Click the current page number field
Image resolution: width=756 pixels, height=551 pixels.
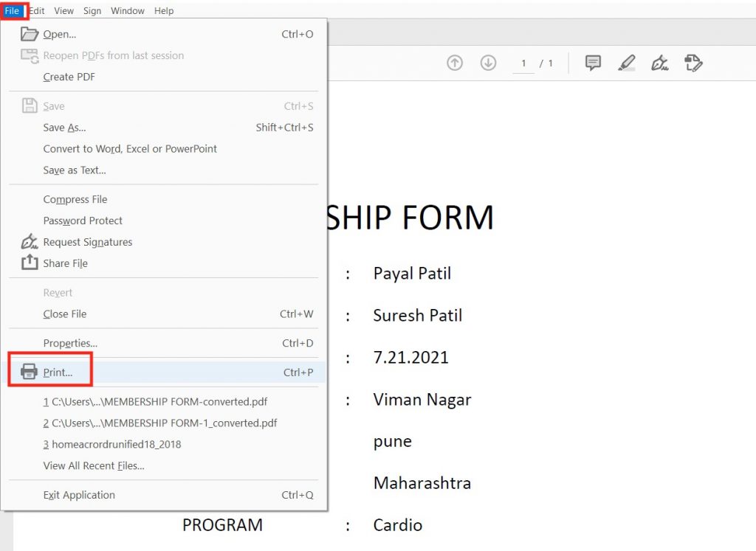[x=523, y=63]
